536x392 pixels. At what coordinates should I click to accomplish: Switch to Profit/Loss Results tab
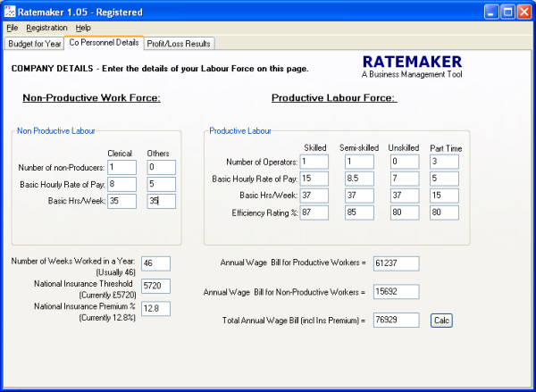[180, 43]
